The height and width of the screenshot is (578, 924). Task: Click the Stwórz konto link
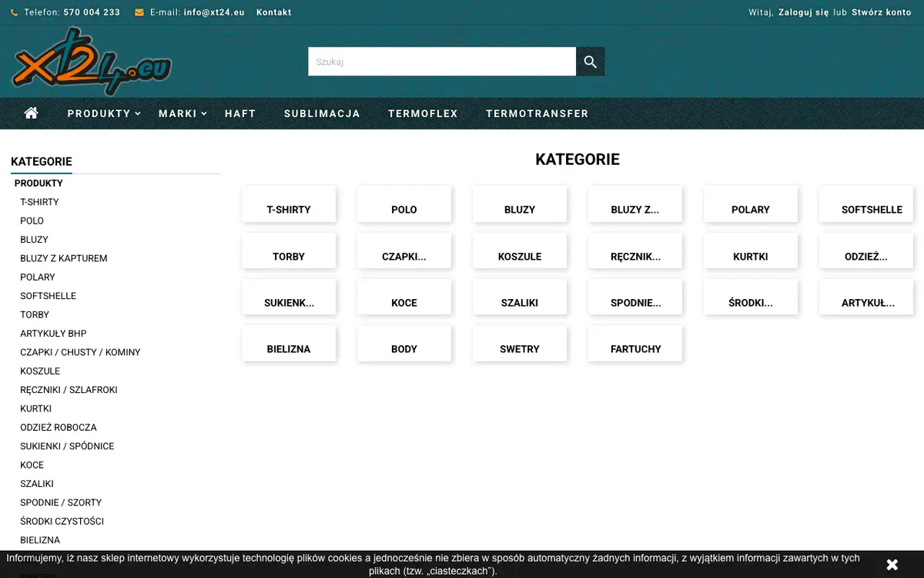pos(882,12)
